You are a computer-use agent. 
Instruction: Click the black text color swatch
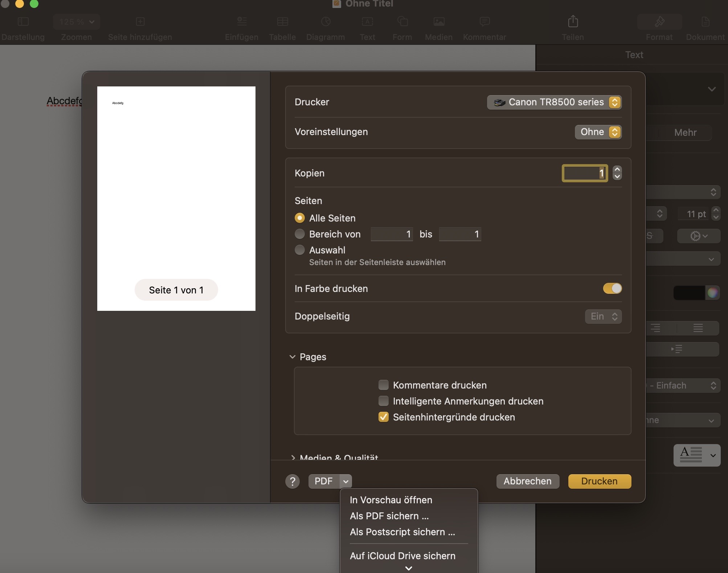point(689,293)
